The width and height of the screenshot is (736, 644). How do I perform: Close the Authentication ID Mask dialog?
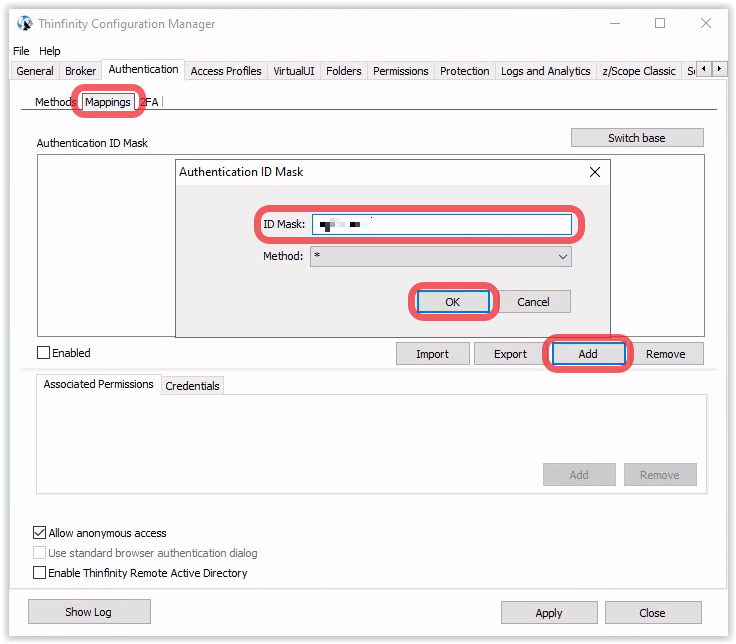[595, 172]
